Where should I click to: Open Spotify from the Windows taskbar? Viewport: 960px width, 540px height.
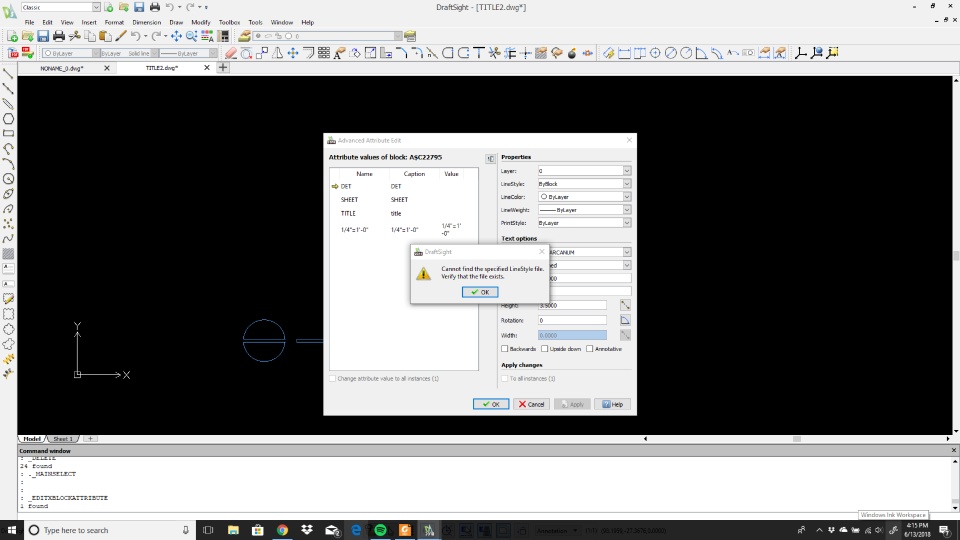point(380,530)
